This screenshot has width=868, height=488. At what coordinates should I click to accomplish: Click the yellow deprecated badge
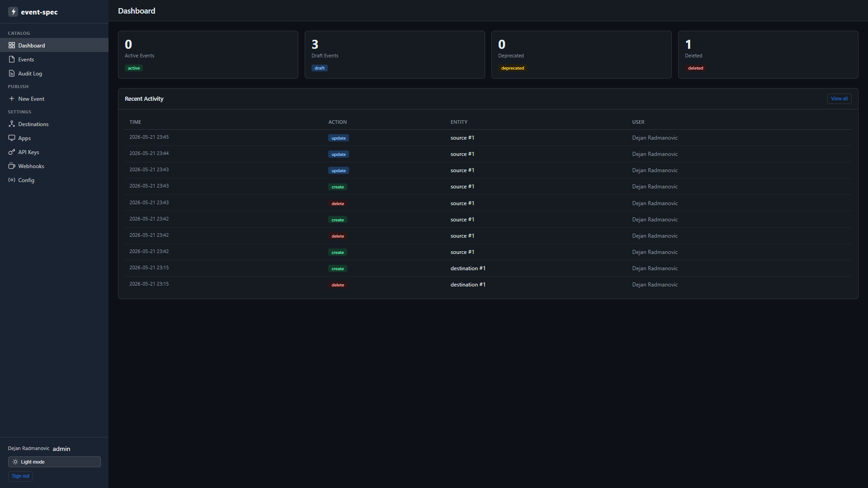pyautogui.click(x=513, y=68)
